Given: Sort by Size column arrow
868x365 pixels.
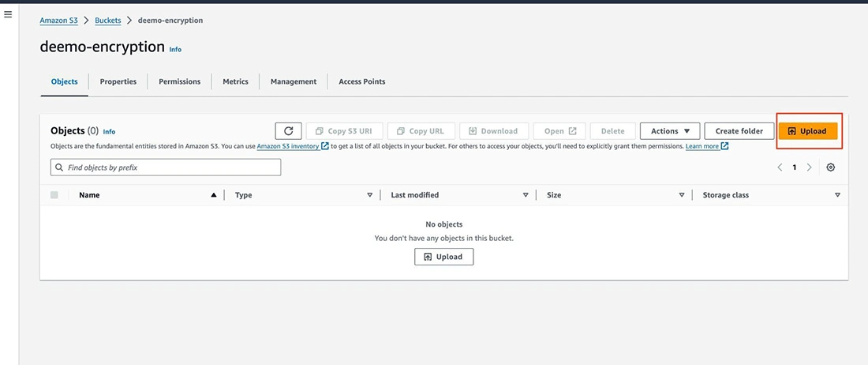Looking at the screenshot, I should [x=682, y=195].
